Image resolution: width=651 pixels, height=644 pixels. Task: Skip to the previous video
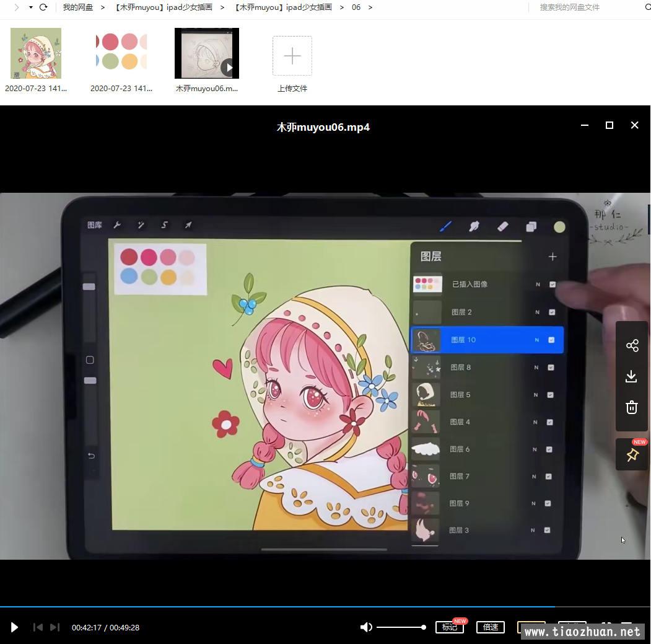click(x=38, y=627)
